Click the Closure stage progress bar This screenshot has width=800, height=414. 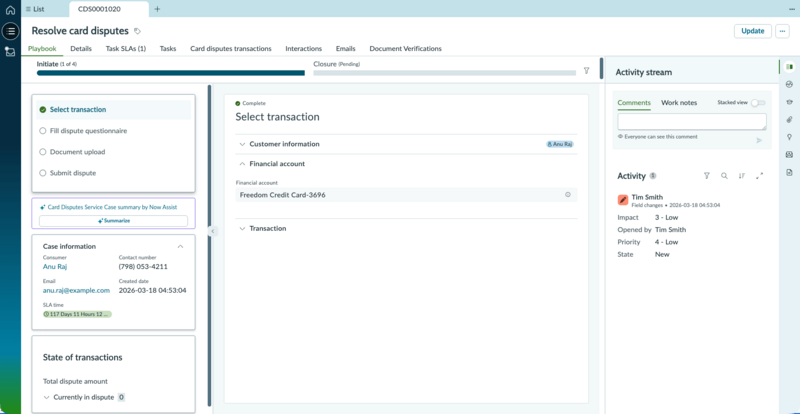(445, 73)
